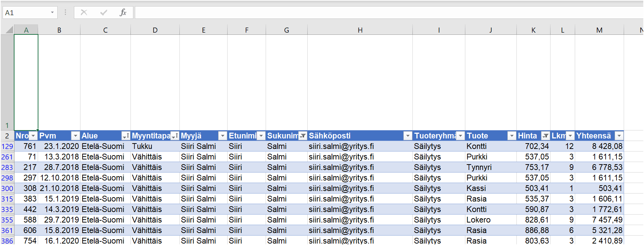Click the Nro cell 442
Viewport: 644px width, 245px height.
point(26,209)
